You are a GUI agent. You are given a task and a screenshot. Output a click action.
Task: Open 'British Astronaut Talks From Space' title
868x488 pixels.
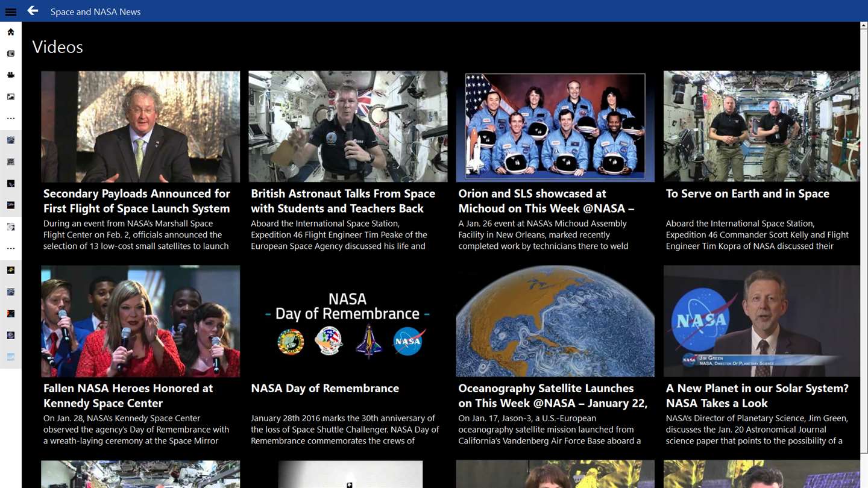(343, 201)
